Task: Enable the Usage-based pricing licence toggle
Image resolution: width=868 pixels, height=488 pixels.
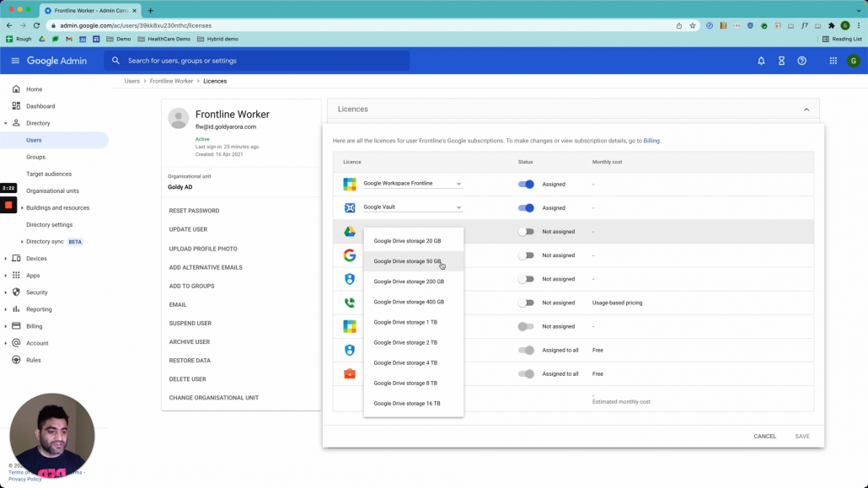Action: click(x=526, y=303)
